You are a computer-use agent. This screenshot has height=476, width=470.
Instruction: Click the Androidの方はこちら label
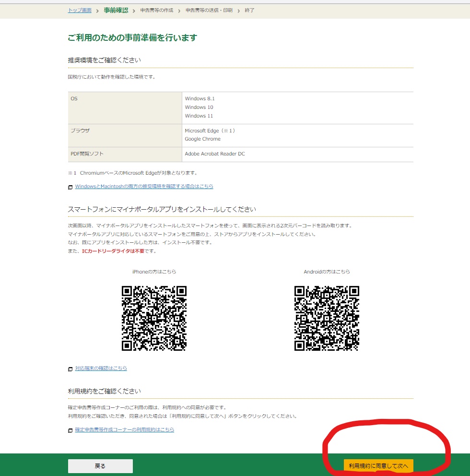[x=327, y=272]
